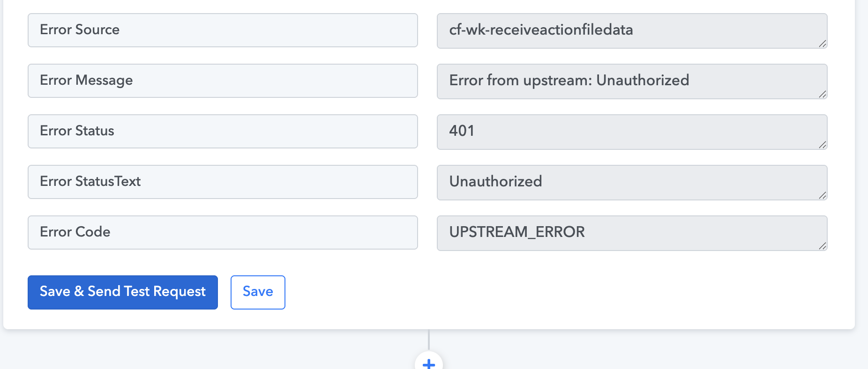Screen dimensions: 868x369
Task: Click the resize grip on the Error Message value
Action: coord(823,94)
